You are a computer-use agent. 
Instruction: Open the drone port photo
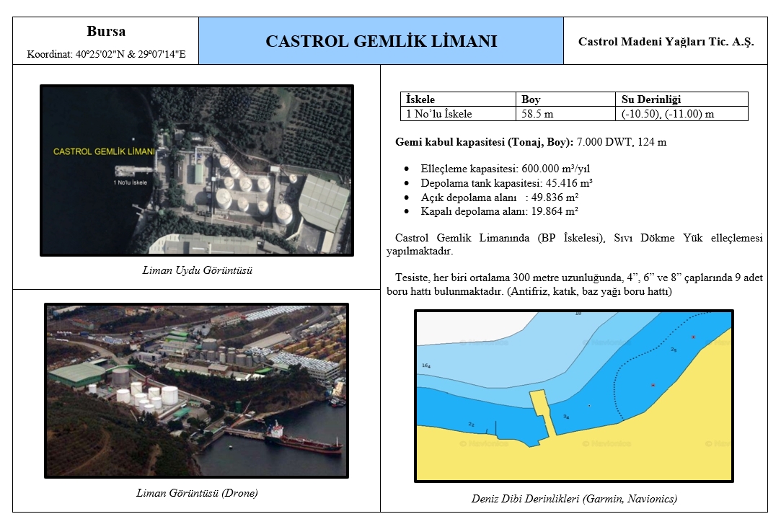pyautogui.click(x=196, y=391)
